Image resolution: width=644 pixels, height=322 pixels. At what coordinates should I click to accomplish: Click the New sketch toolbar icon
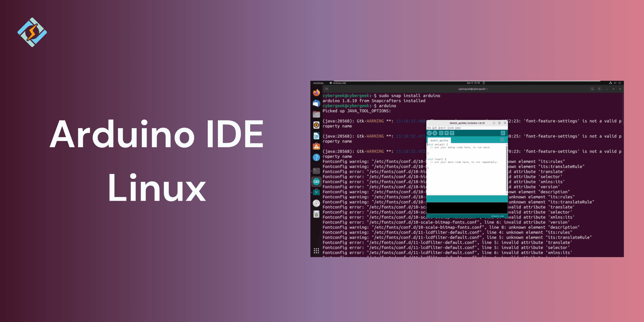(x=441, y=133)
